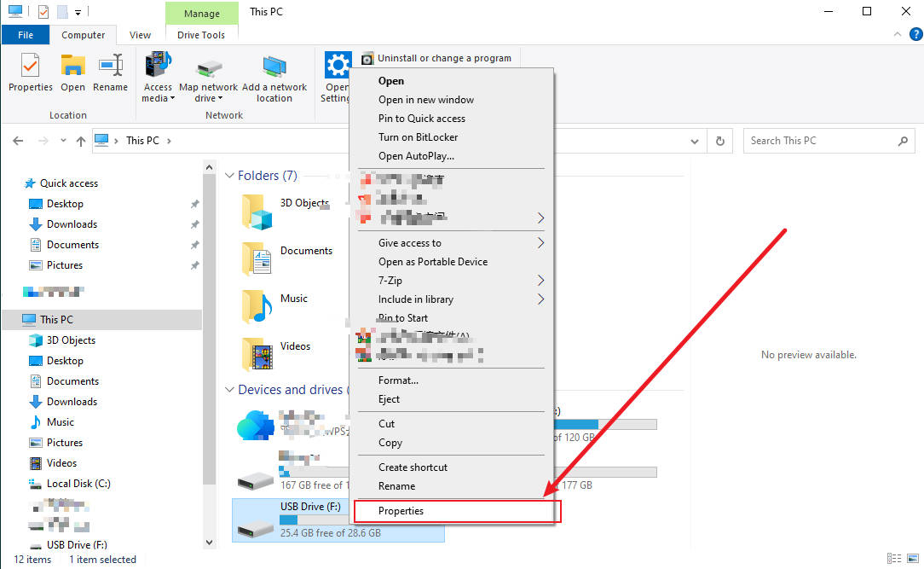Switch to the View ribbon tab
The width and height of the screenshot is (924, 569).
click(140, 35)
